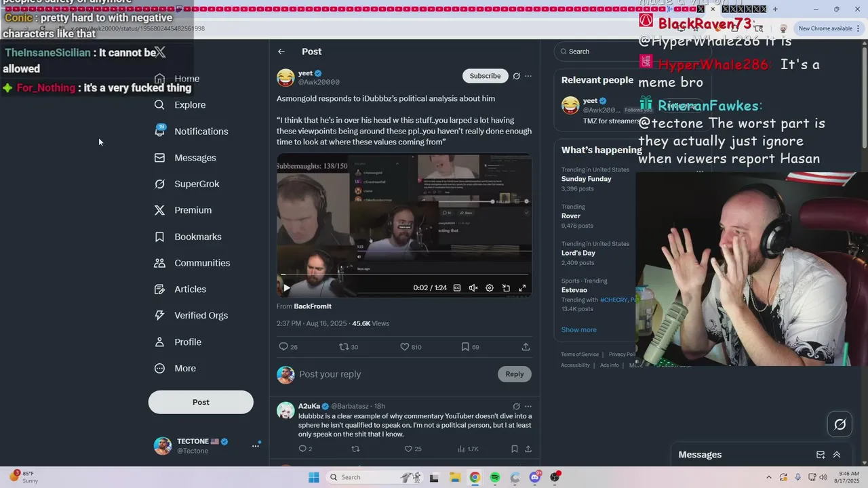Image resolution: width=868 pixels, height=488 pixels.
Task: Compose new message in Messages drawer
Action: click(x=821, y=455)
